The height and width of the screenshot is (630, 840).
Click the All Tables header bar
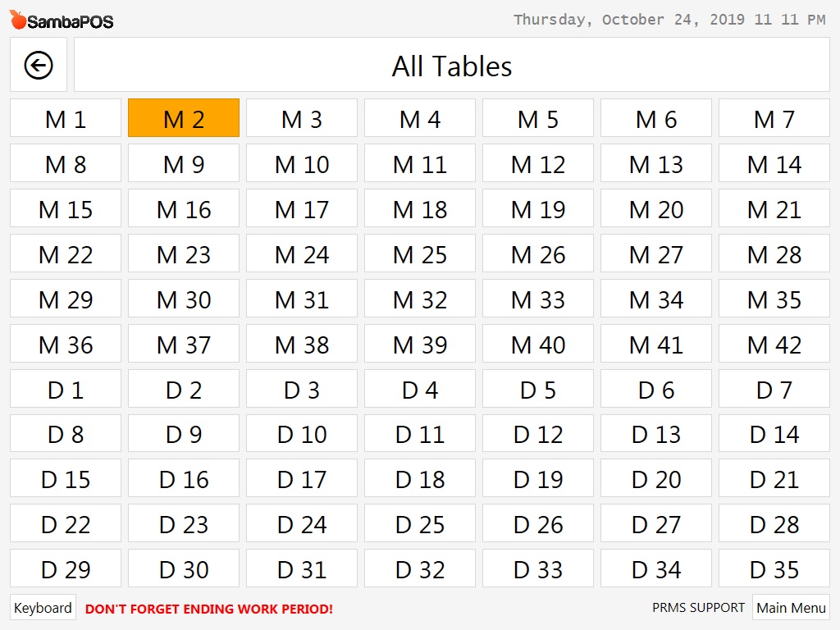pos(451,65)
